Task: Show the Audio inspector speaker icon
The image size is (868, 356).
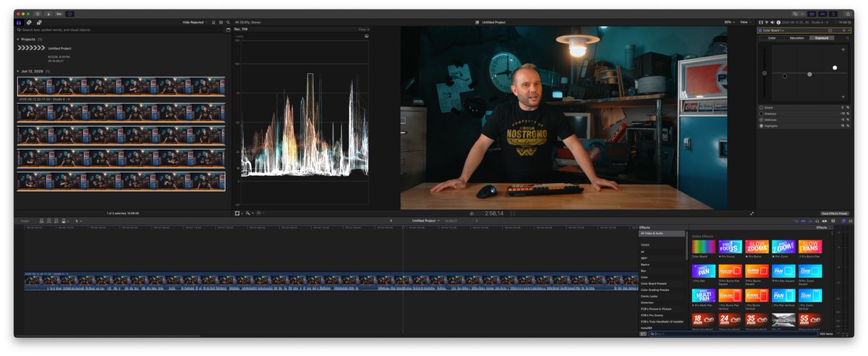Action: pos(772,22)
